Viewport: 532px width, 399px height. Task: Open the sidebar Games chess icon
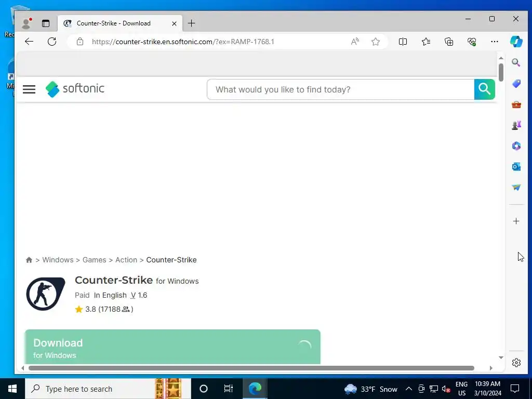click(x=516, y=125)
